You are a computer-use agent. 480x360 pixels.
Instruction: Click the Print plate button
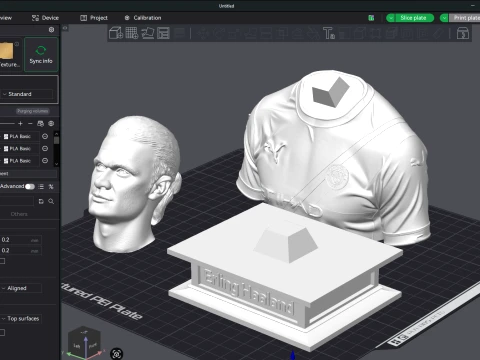465,18
